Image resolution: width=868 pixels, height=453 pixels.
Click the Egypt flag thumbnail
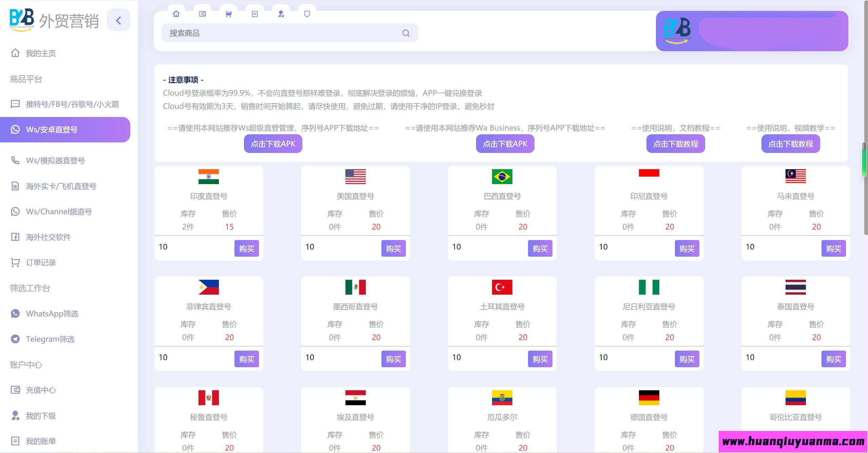click(355, 398)
